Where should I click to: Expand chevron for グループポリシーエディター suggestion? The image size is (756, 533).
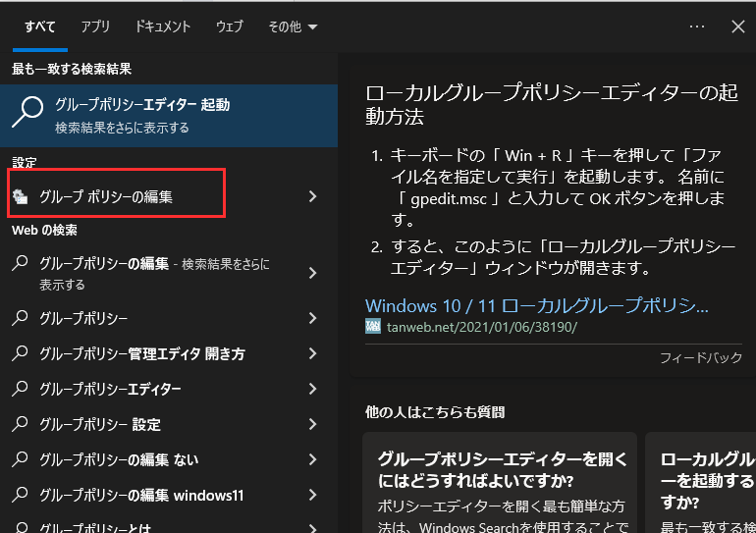tap(312, 389)
